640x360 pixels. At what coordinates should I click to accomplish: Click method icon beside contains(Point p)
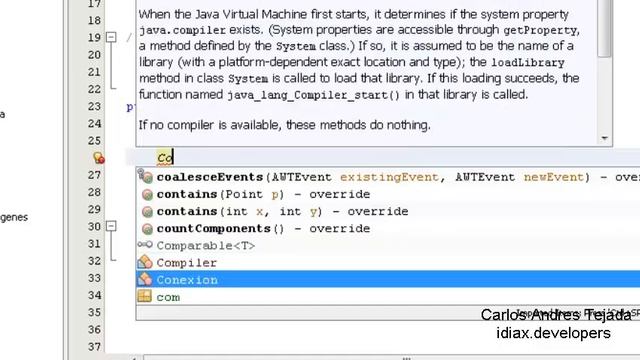[147, 195]
